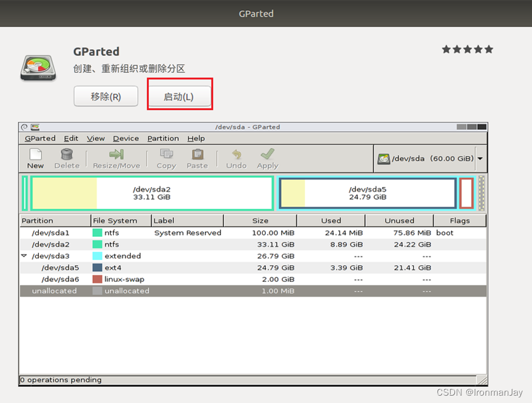Click the Partition column header
Viewport: 532px width, 403px height.
click(55, 221)
